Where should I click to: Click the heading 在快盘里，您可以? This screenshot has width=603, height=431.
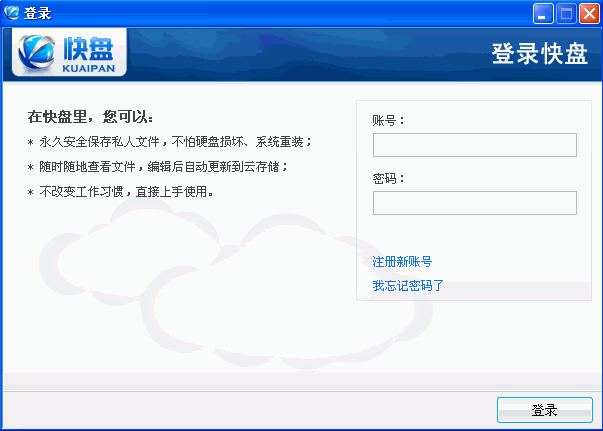(x=90, y=116)
